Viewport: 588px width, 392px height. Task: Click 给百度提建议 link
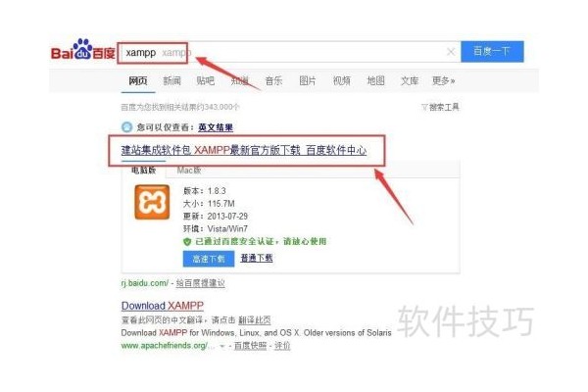200,283
